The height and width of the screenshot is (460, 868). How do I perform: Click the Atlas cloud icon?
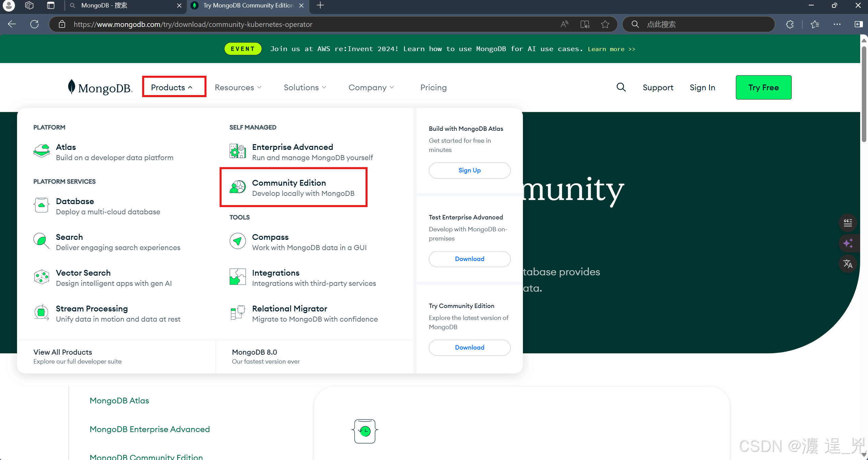coord(42,151)
